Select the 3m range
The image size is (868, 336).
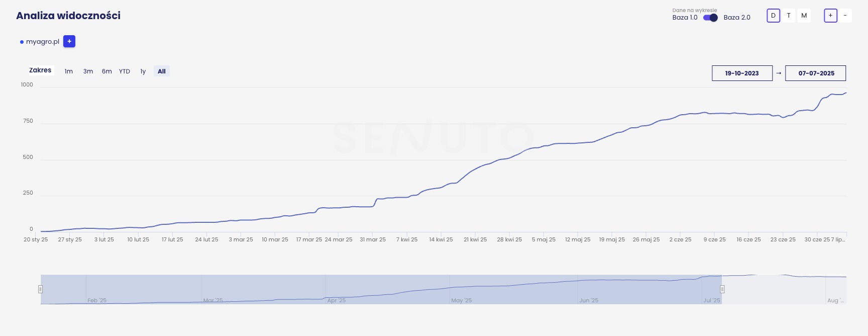pyautogui.click(x=88, y=71)
